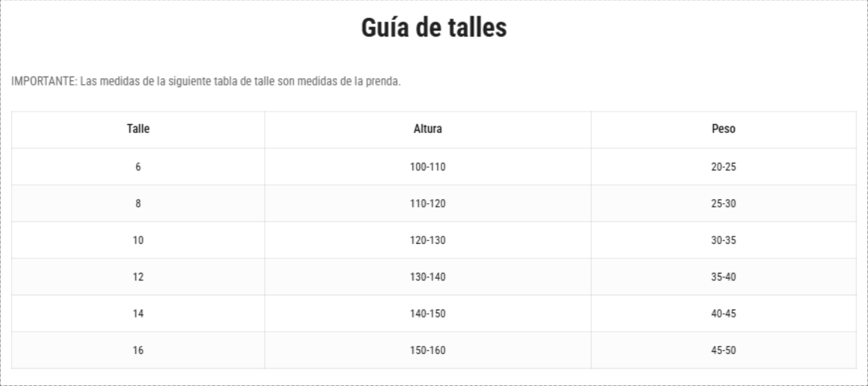Select the height value 110-120
This screenshot has width=868, height=386.
click(x=427, y=203)
